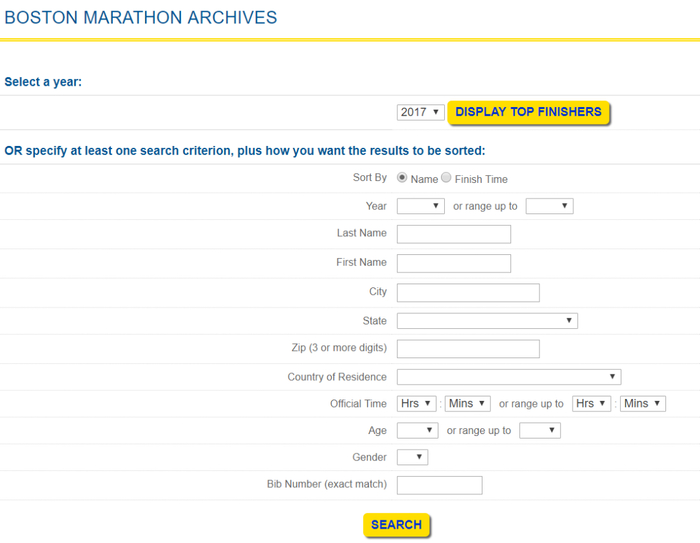Click into the City text box

[468, 292]
